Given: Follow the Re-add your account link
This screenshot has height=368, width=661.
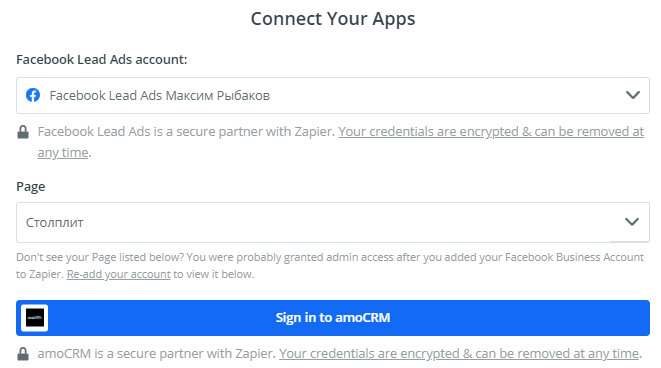Looking at the screenshot, I should point(118,274).
